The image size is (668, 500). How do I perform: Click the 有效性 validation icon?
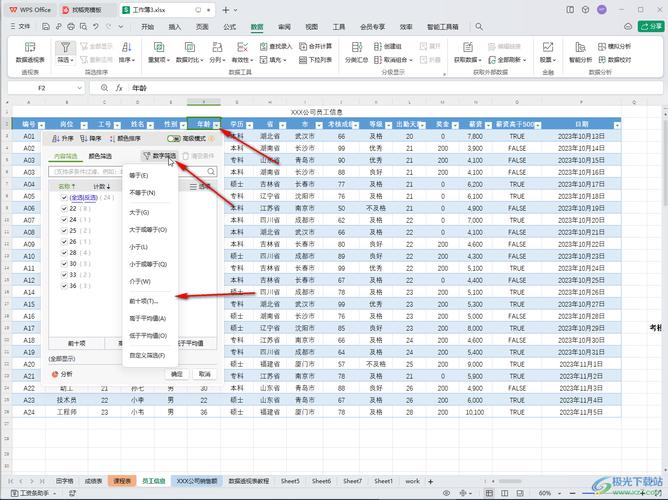242,47
